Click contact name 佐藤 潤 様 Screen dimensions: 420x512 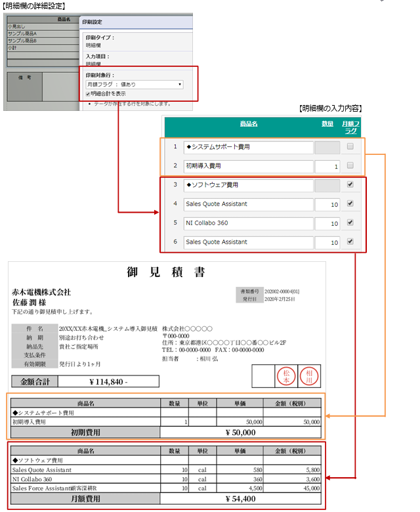pos(29,303)
